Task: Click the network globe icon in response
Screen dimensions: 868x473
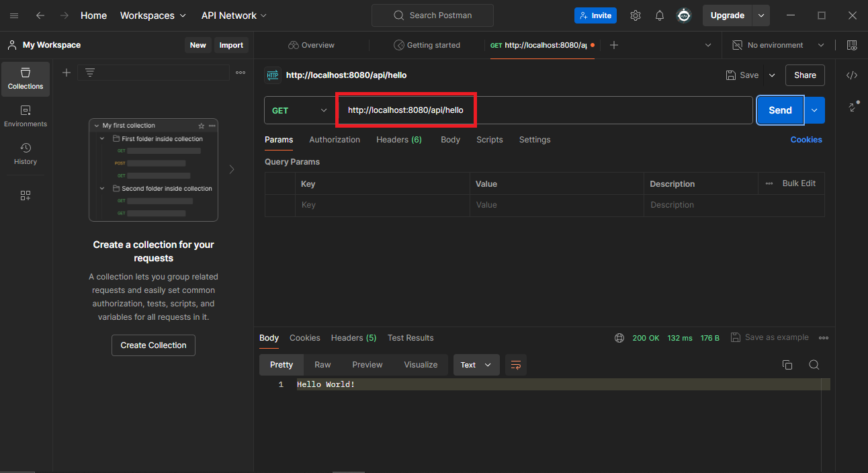Action: coord(619,338)
